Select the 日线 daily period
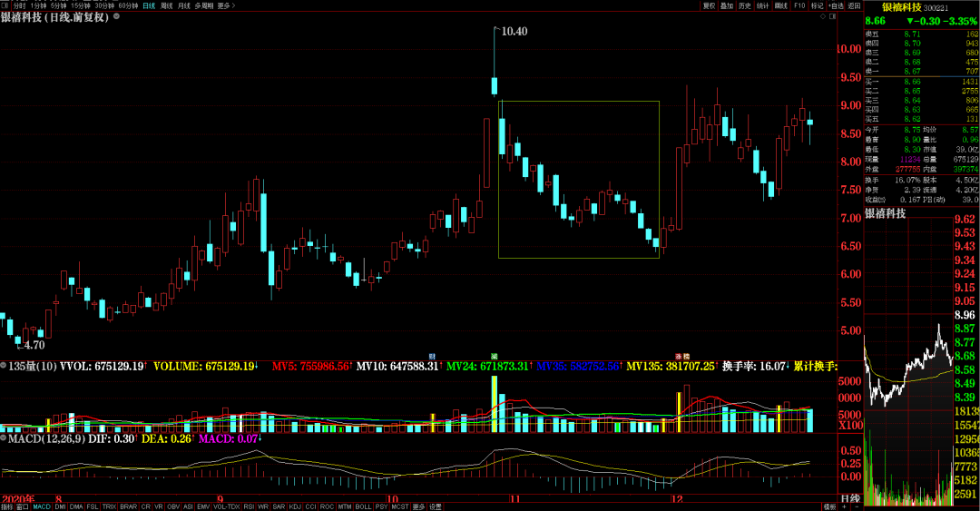980x511 pixels. pos(149,5)
